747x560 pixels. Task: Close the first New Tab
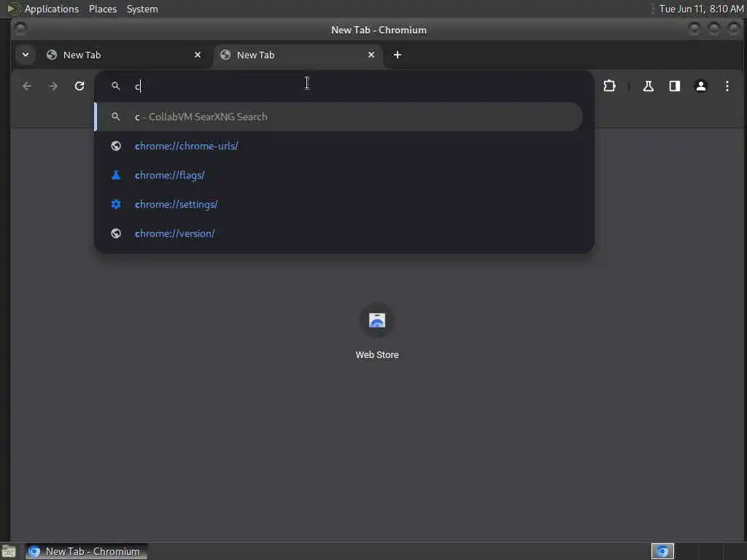click(198, 55)
